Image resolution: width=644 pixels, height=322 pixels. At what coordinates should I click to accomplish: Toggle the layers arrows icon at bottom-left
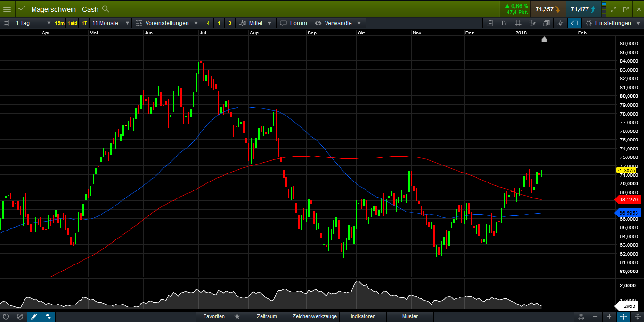point(48,316)
